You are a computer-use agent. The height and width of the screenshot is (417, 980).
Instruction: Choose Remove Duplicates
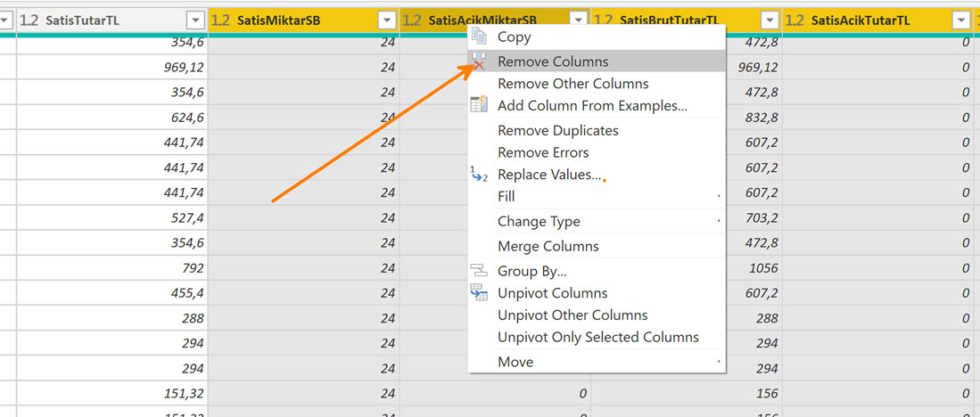point(597,130)
